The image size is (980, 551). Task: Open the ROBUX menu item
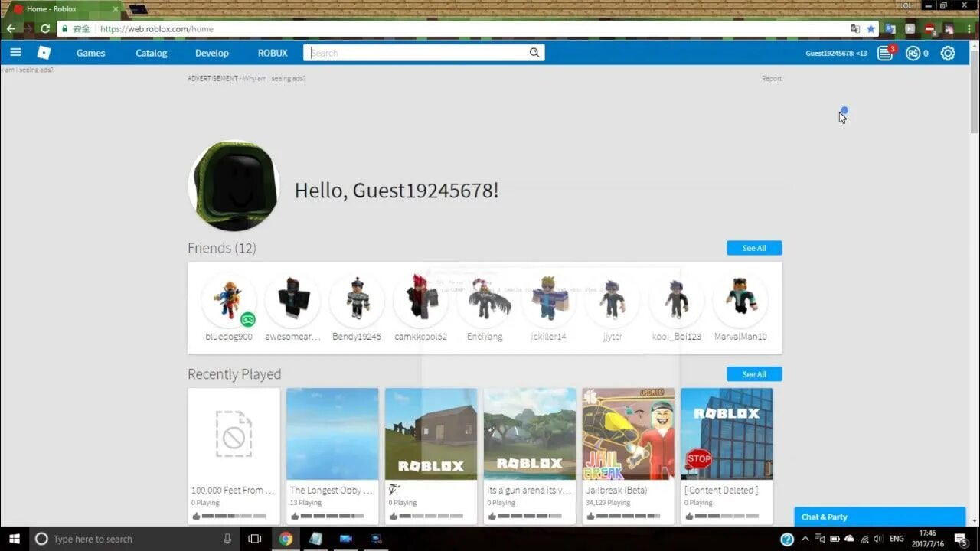273,53
